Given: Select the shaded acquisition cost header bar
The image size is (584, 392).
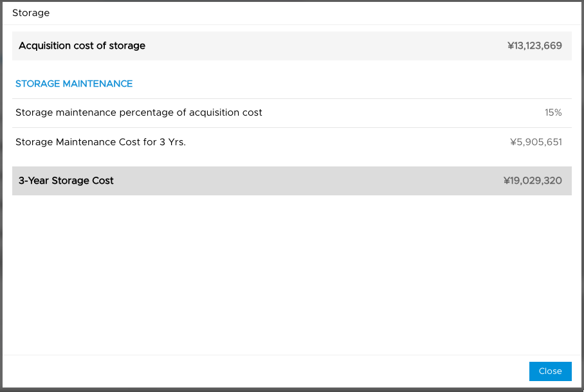Looking at the screenshot, I should [291, 46].
